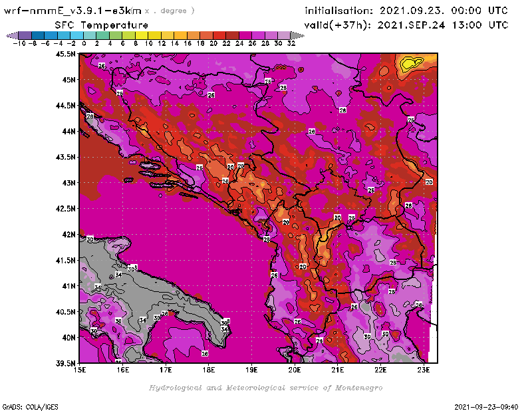Click the red legend swatch between 20 and 22
Image resolution: width=532 pixels, height=411 pixels.
219,35
